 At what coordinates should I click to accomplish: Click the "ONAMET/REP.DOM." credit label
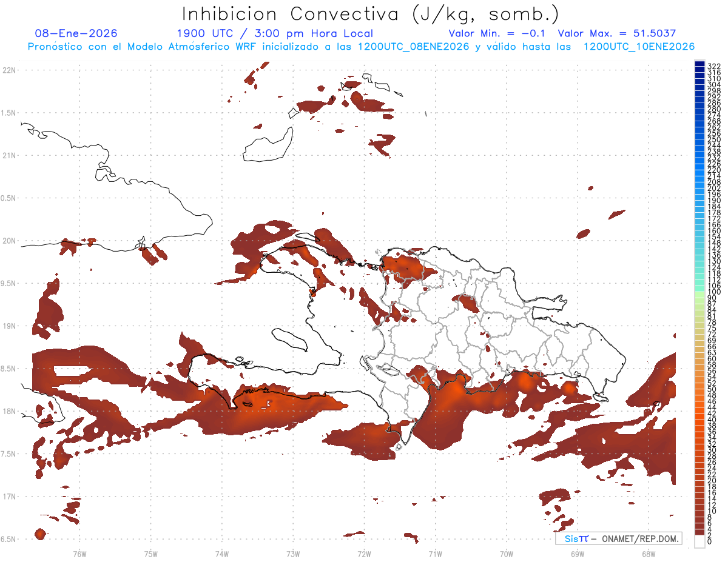(641, 538)
